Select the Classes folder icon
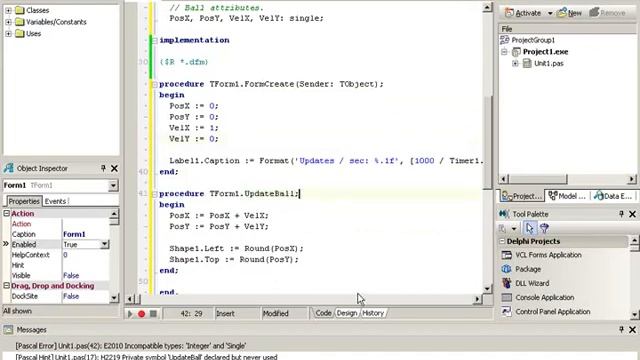 [x=20, y=10]
